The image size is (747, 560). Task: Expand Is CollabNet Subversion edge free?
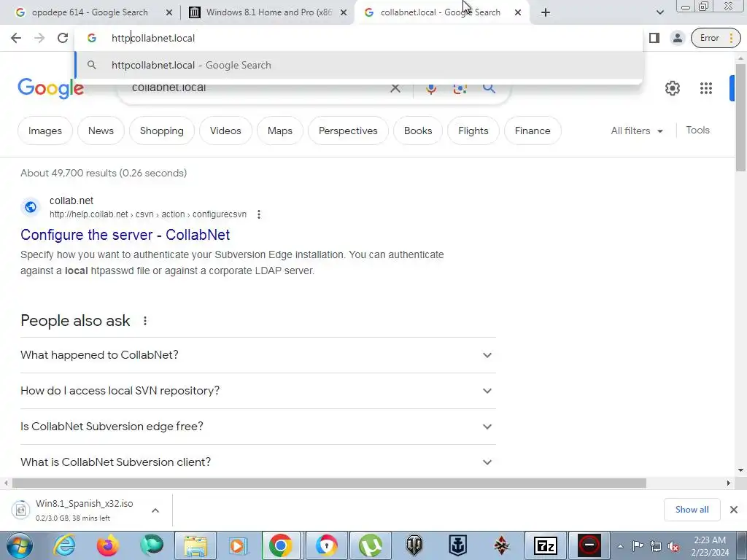258,427
